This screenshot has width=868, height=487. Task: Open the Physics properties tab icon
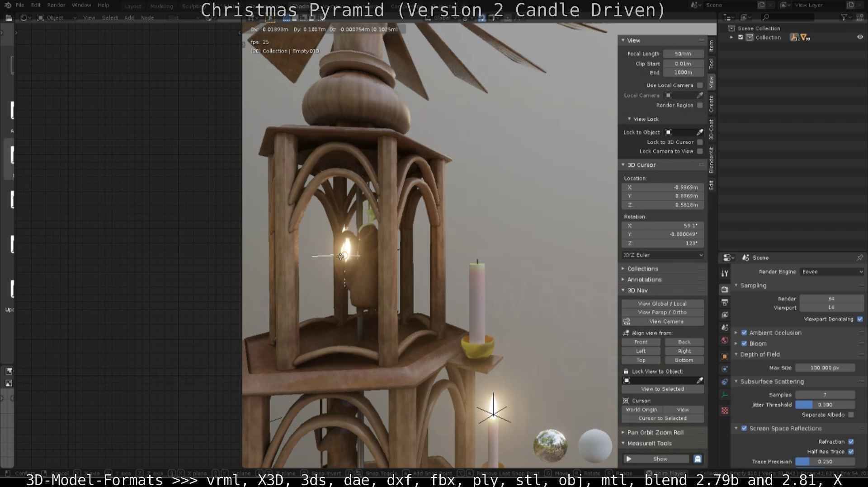(x=725, y=369)
